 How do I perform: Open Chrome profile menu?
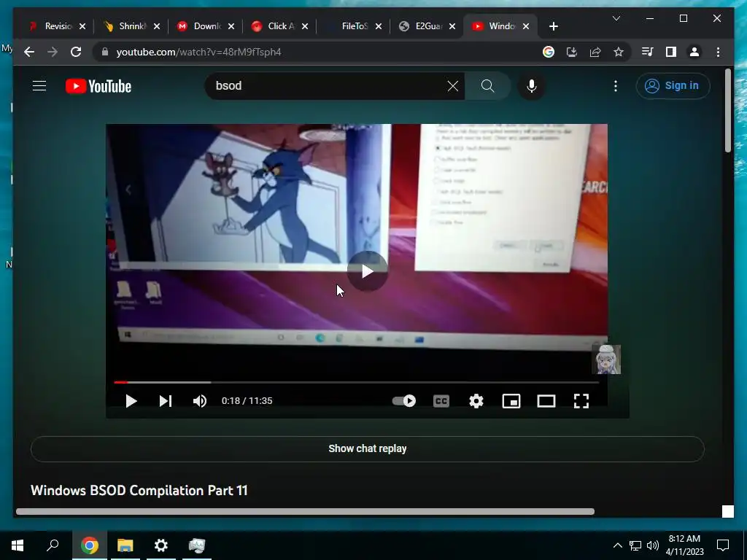click(x=694, y=52)
